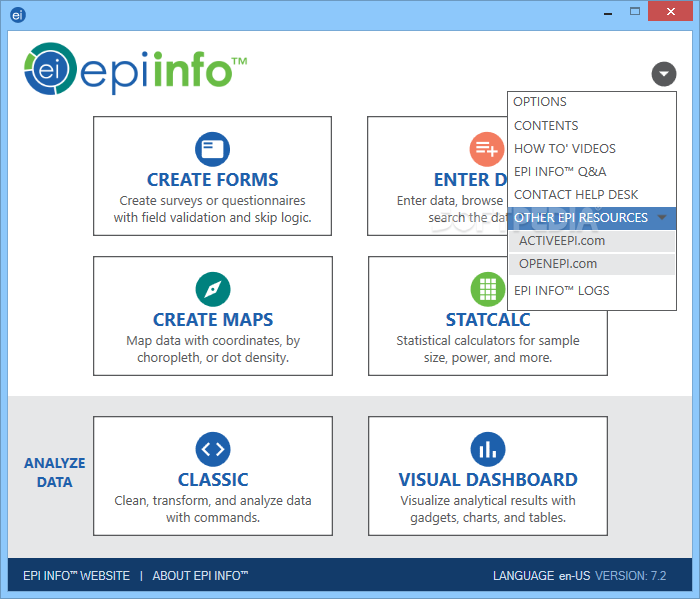
Task: Click the StatCalc green grid icon
Action: 488,289
